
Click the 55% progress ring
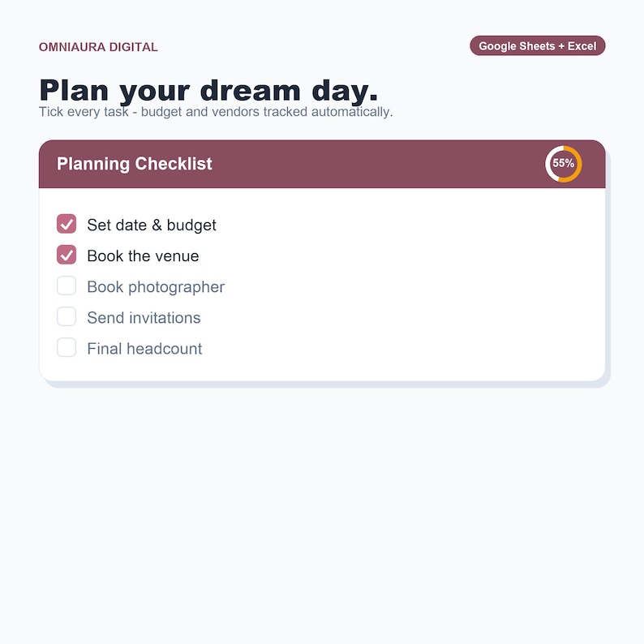[564, 164]
